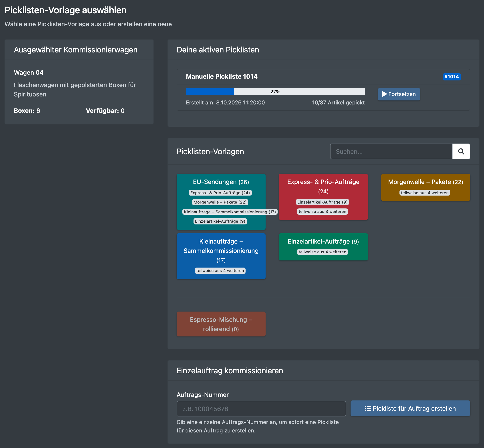This screenshot has width=484, height=448.
Task: Click the 27% progress bar
Action: point(275,92)
